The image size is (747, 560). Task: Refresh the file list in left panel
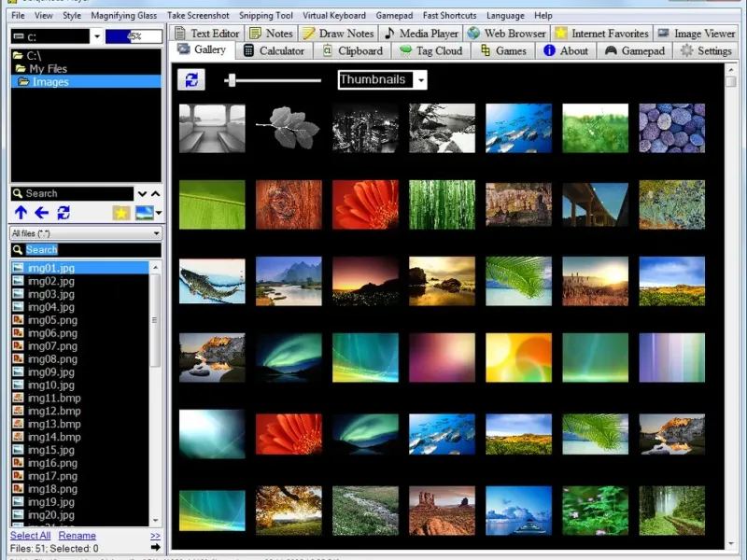63,213
